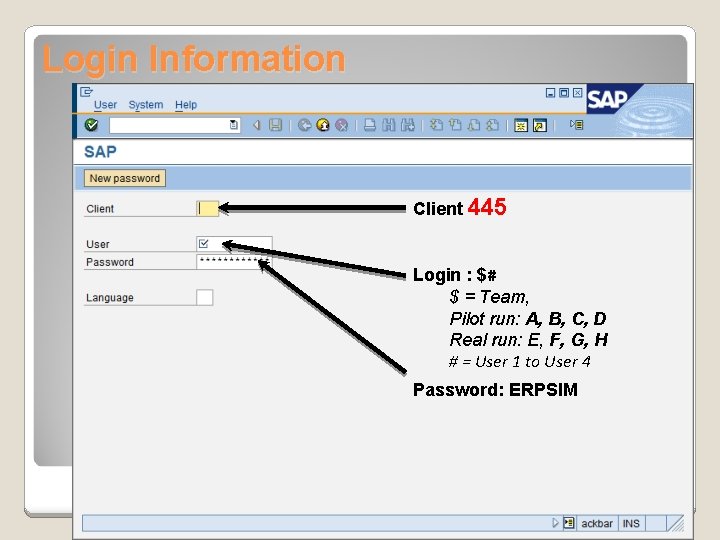The width and height of the screenshot is (720, 540).
Task: Click the Next Page icon
Action: (x=474, y=125)
